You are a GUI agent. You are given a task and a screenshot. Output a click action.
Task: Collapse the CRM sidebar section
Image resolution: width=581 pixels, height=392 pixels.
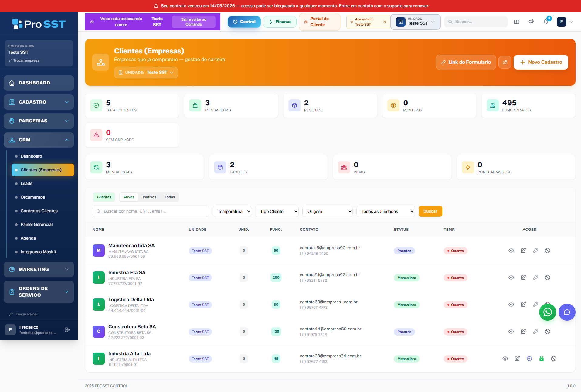click(x=39, y=140)
